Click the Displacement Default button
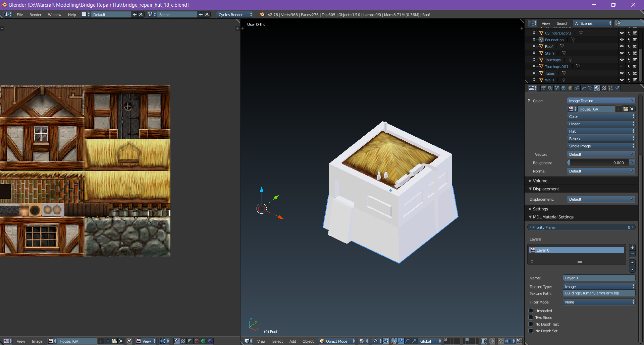644x345 pixels. (x=601, y=199)
